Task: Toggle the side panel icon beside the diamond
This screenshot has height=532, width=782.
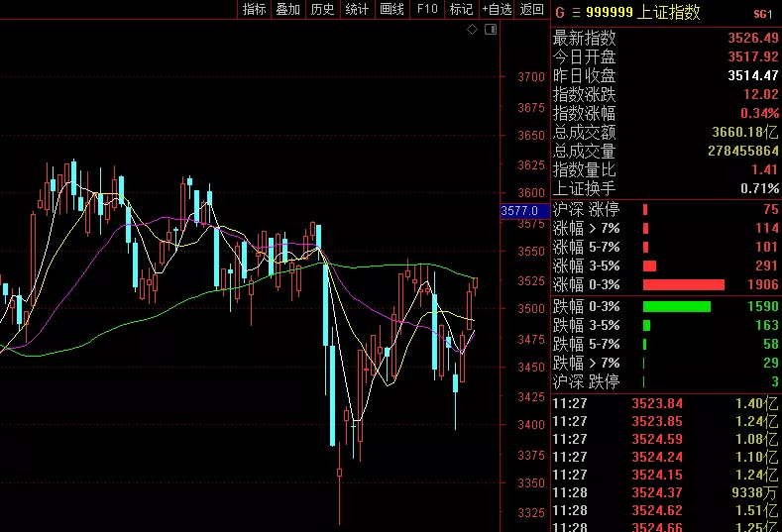Action: (x=491, y=30)
